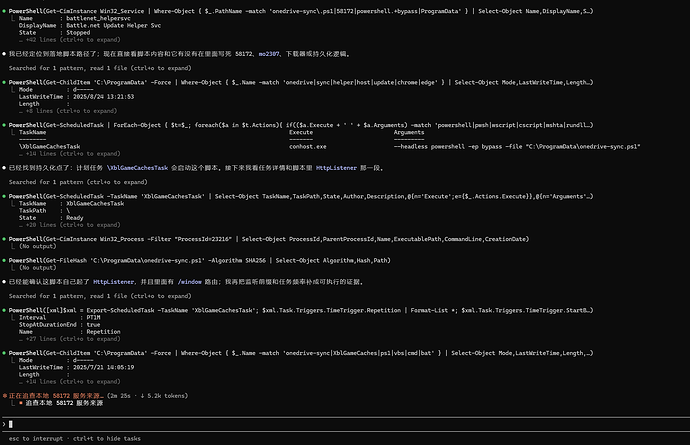This screenshot has height=445, width=690.
Task: Click 'Battle.net Update Helper Svc' display name
Action: [114, 26]
